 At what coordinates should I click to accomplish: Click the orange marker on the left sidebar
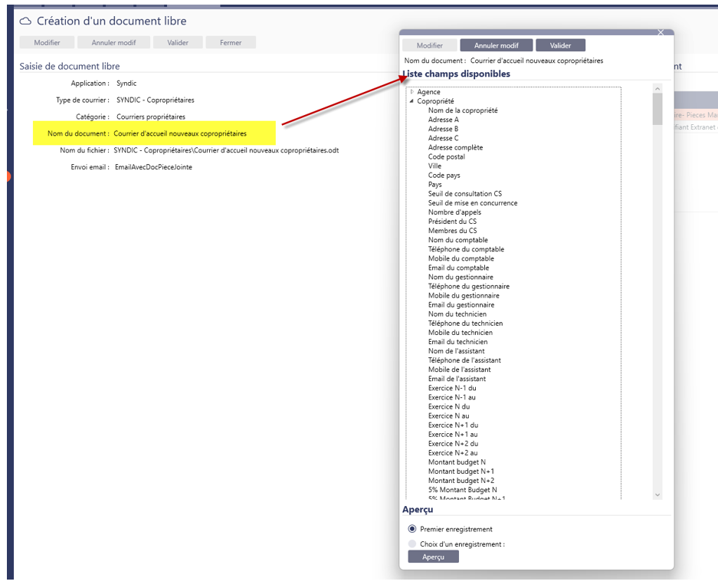(x=8, y=177)
